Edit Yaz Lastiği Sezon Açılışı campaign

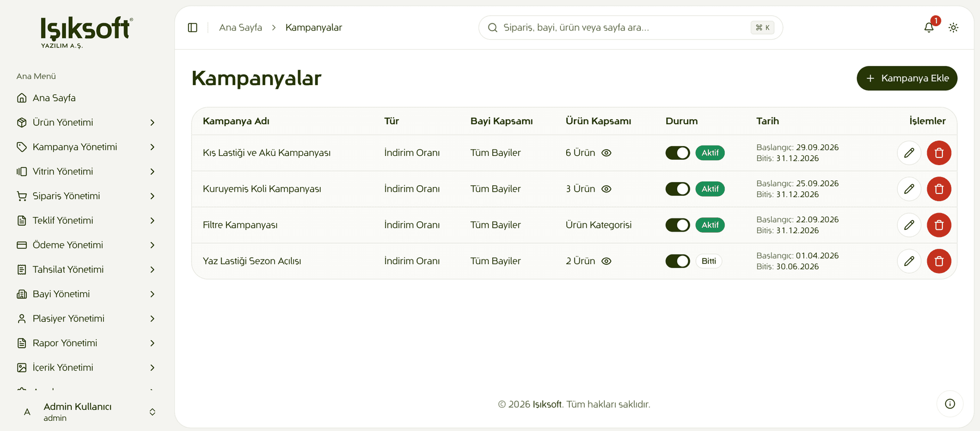(x=909, y=261)
